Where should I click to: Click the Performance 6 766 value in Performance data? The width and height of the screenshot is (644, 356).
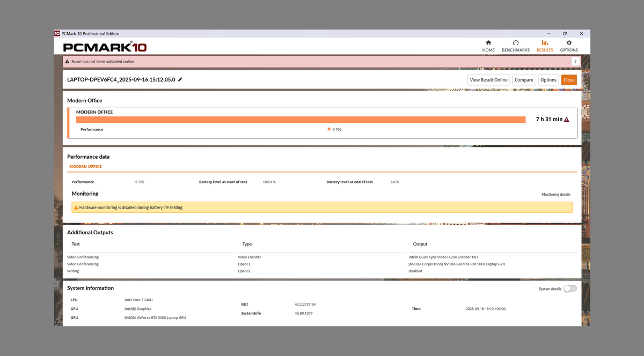tap(140, 182)
